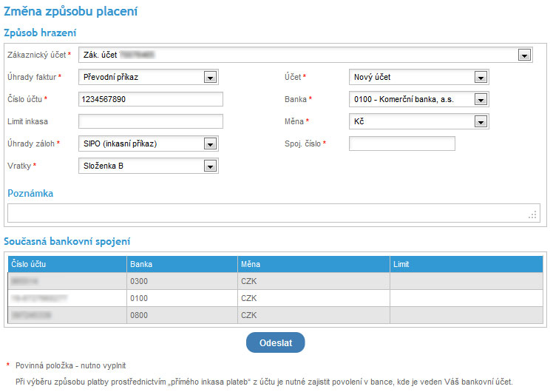Select the Měna table column header
Image resolution: width=553 pixels, height=392 pixels.
pyautogui.click(x=313, y=264)
